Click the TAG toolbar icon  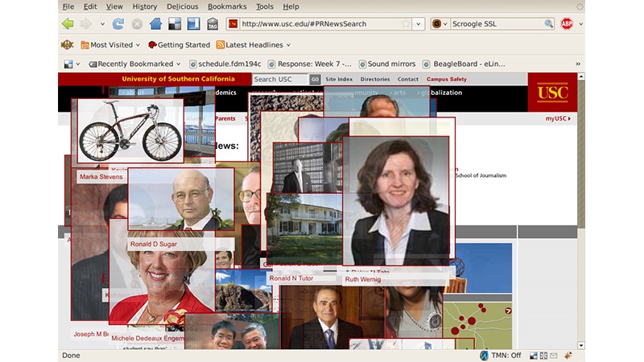pyautogui.click(x=213, y=24)
